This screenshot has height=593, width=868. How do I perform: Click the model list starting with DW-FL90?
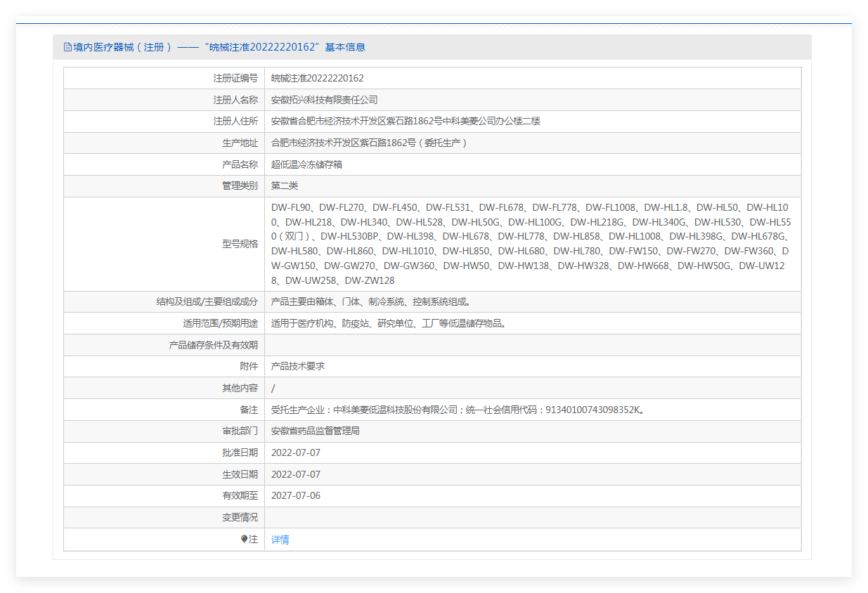(532, 244)
